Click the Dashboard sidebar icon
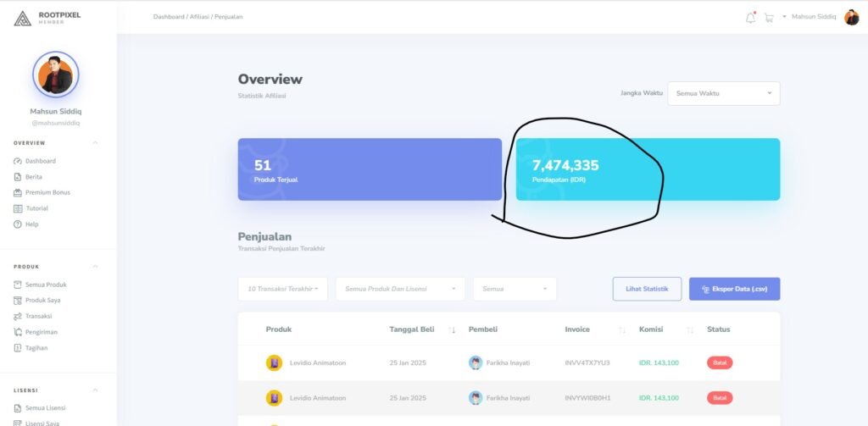 [x=18, y=161]
